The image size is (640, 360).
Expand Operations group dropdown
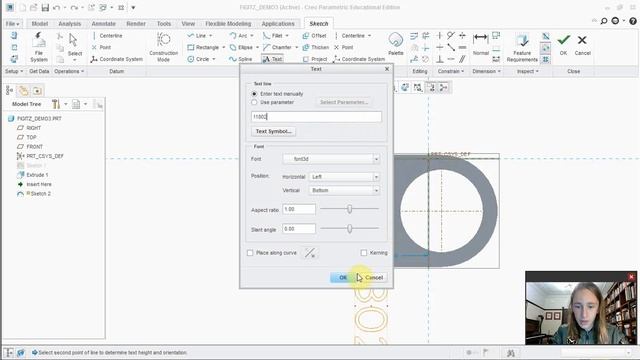[69, 71]
